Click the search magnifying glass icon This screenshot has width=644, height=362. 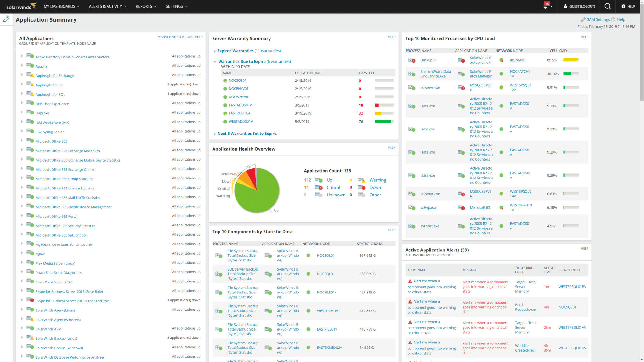click(608, 6)
